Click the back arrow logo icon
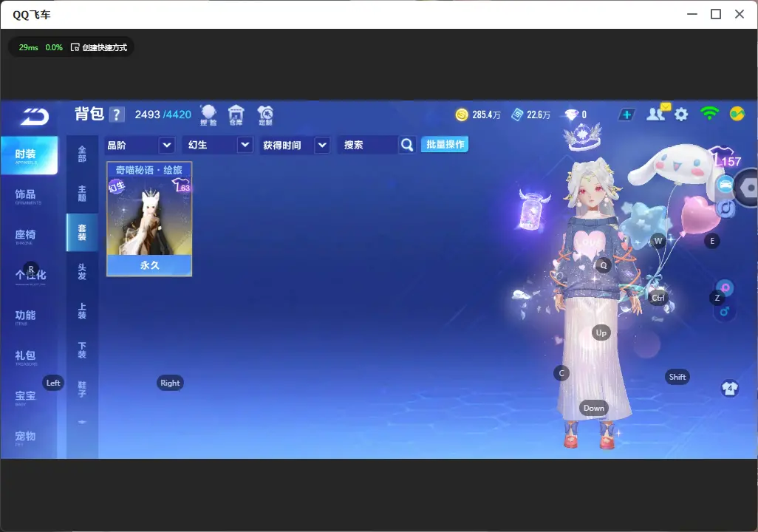This screenshot has width=758, height=532. tap(34, 117)
